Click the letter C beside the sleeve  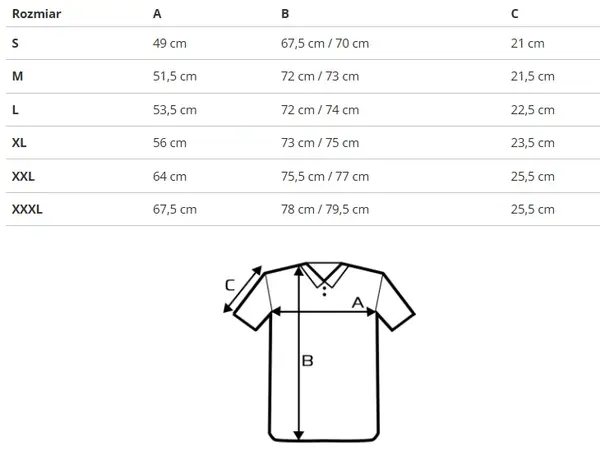pyautogui.click(x=230, y=284)
